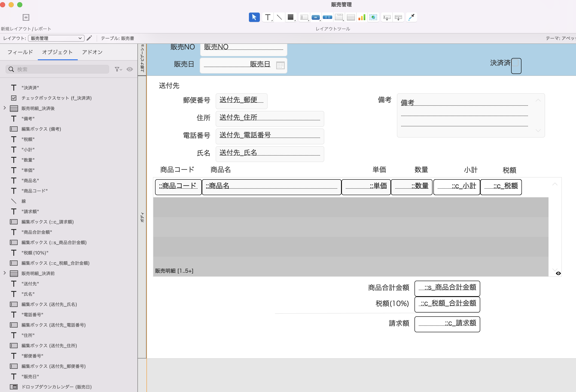576x392 pixels.
Task: Click the eye icon above the objects list
Action: 130,69
